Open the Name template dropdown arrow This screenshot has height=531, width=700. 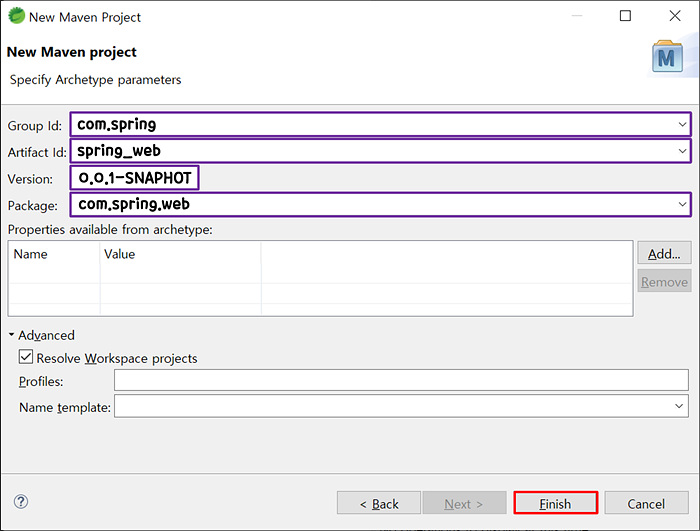pyautogui.click(x=679, y=406)
